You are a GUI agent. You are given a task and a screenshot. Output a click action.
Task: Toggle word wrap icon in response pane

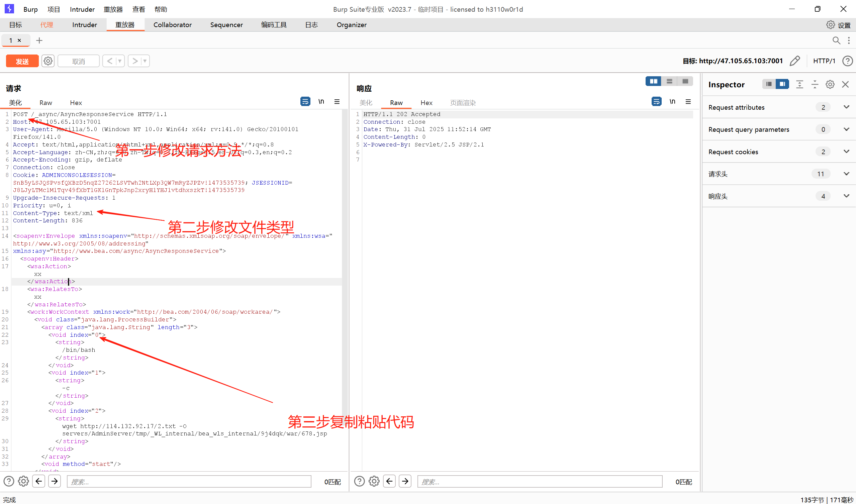point(656,102)
